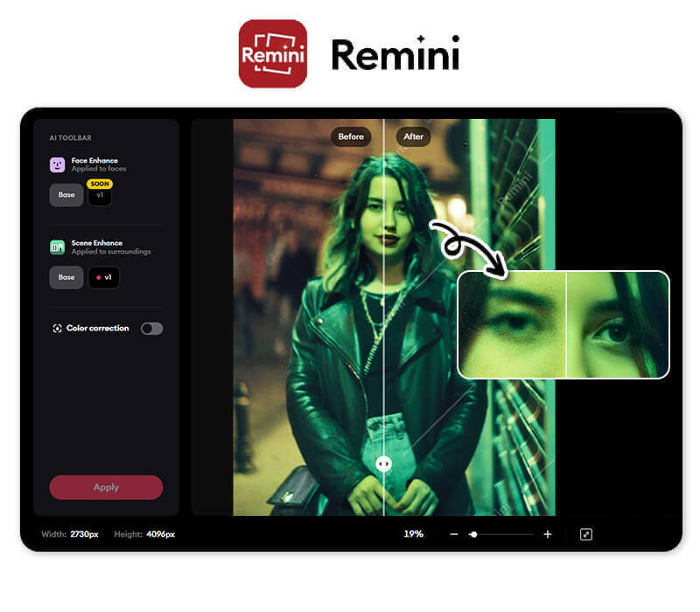This screenshot has height=612, width=700.
Task: Select the Scene Enhance icon
Action: [x=56, y=246]
